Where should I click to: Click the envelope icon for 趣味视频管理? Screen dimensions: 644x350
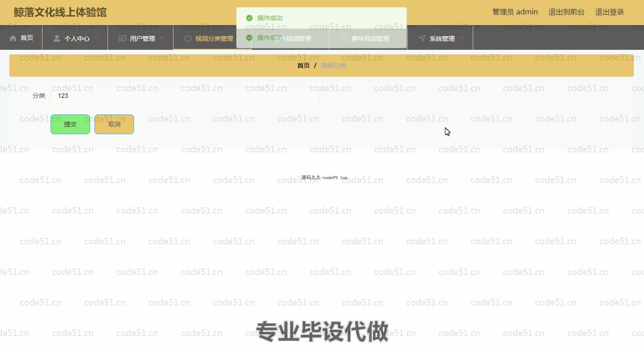pos(344,38)
